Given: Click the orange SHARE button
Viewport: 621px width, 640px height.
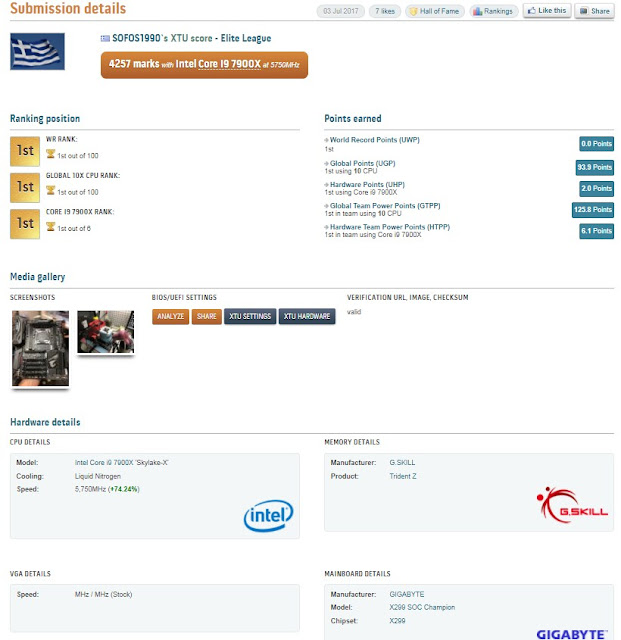Looking at the screenshot, I should pyautogui.click(x=207, y=316).
